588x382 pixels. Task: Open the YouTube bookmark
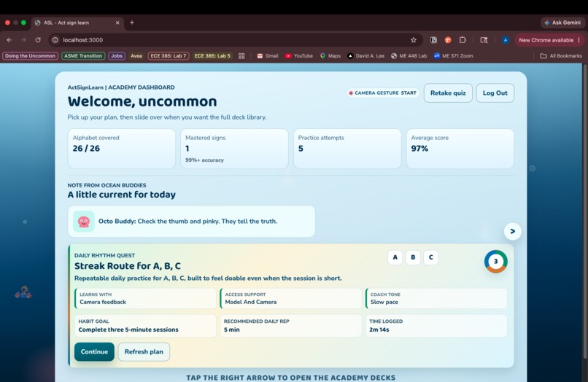pos(299,56)
